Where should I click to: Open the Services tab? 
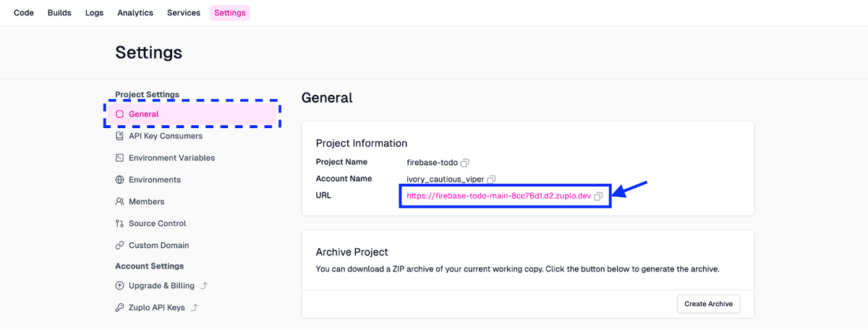(x=184, y=13)
